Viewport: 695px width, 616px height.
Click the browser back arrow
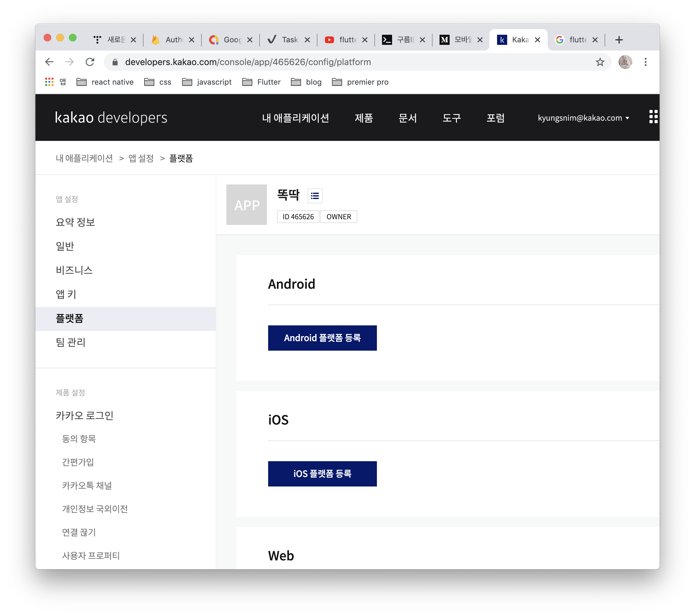point(49,62)
